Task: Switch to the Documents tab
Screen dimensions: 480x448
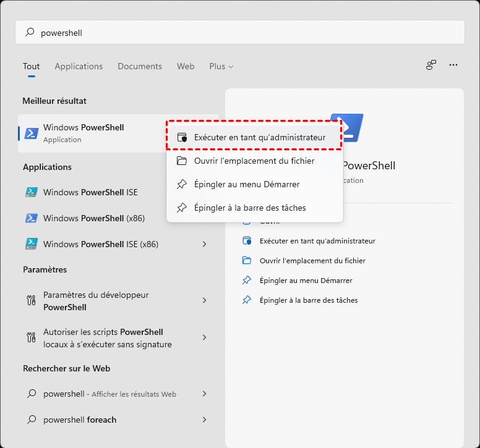Action: (140, 66)
